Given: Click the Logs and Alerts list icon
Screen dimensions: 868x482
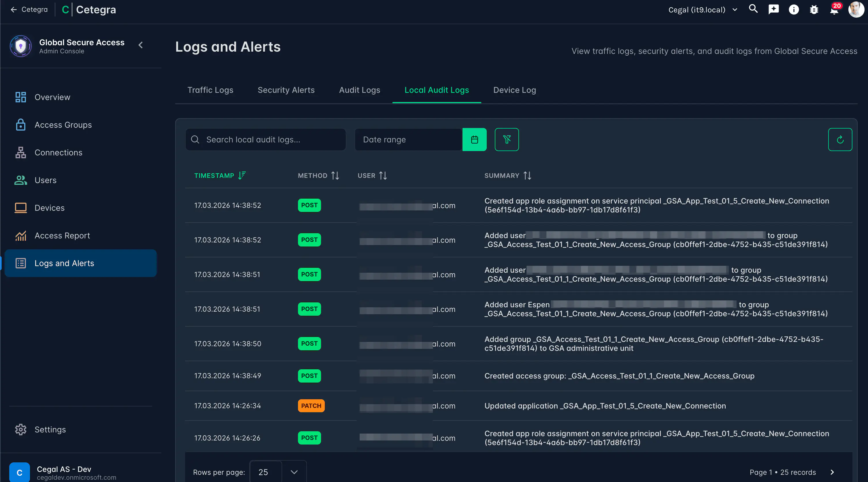Looking at the screenshot, I should [20, 263].
